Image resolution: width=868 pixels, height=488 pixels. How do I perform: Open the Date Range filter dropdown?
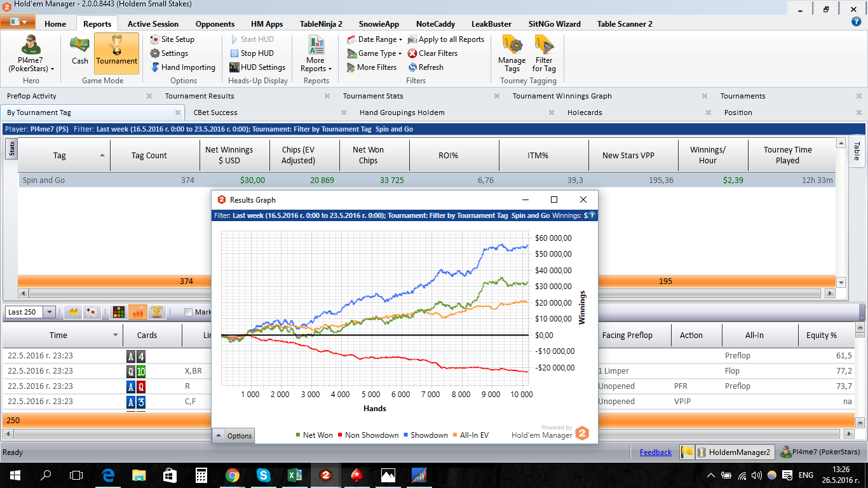pos(375,39)
